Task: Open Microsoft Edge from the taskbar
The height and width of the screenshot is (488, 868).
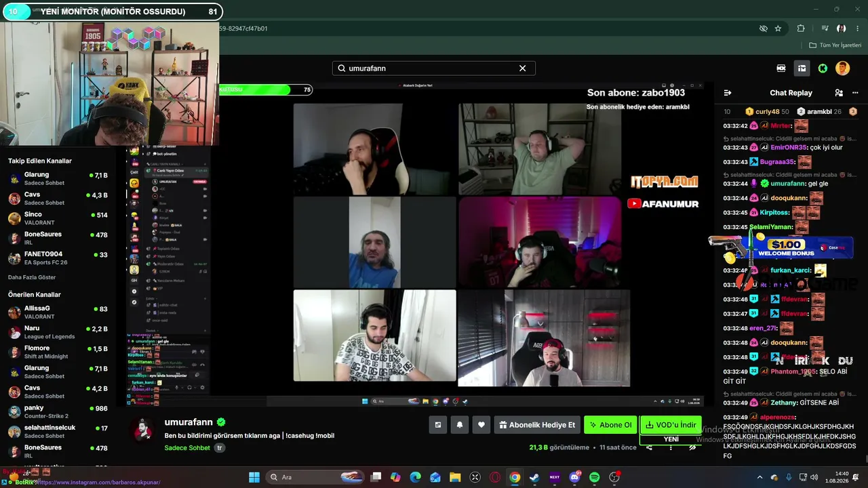Action: 415,477
